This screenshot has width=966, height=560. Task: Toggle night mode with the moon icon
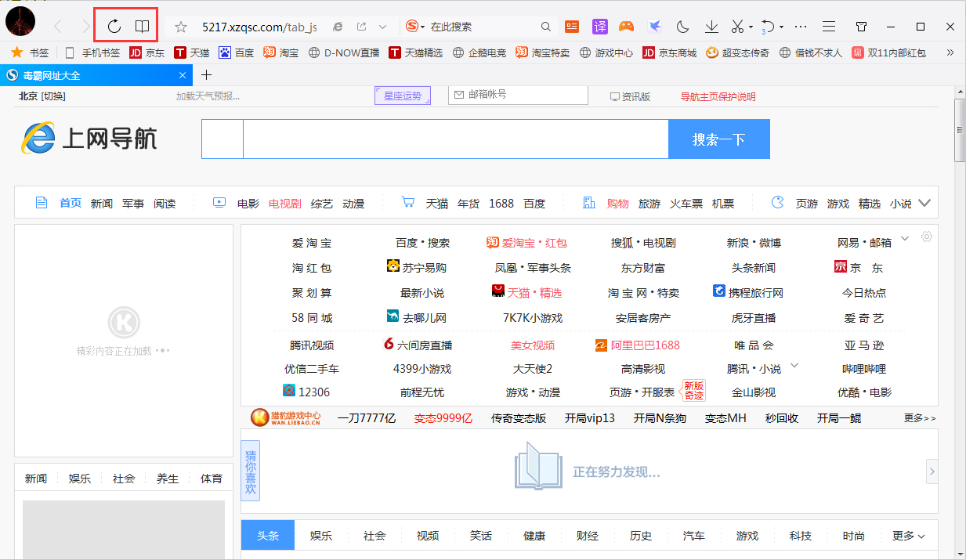pos(682,26)
